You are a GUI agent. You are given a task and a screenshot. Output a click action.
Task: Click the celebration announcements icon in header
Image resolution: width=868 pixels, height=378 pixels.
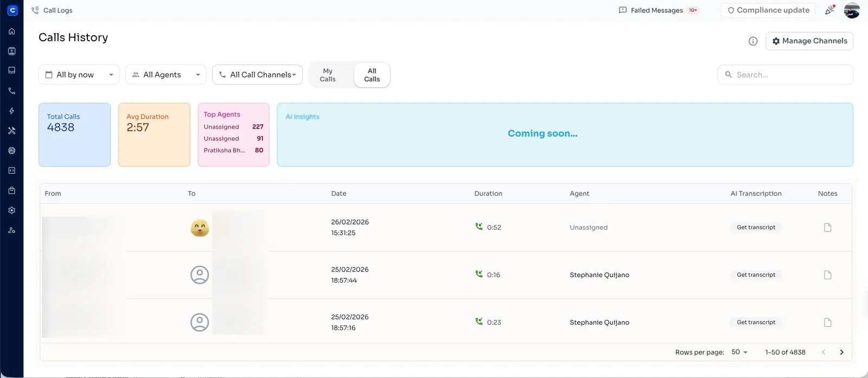(829, 10)
